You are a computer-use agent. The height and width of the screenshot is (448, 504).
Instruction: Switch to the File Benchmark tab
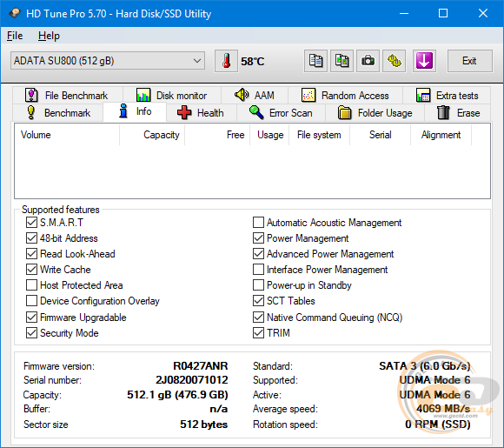[67, 96]
